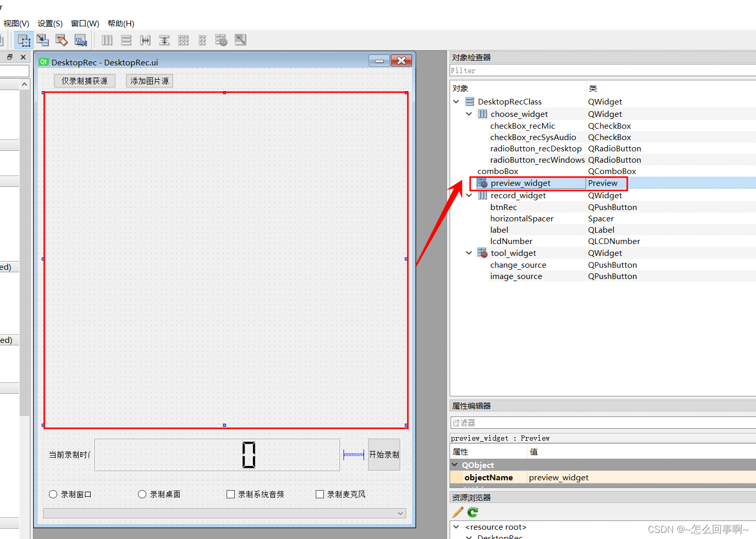Collapse the record_widget tree node
The width and height of the screenshot is (756, 539).
pyautogui.click(x=469, y=195)
